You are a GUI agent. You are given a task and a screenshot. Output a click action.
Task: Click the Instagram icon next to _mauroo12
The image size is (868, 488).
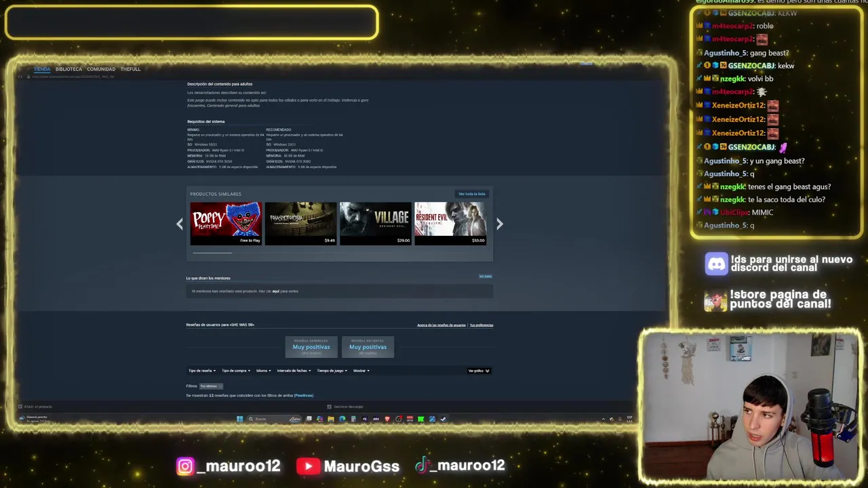pyautogui.click(x=185, y=466)
